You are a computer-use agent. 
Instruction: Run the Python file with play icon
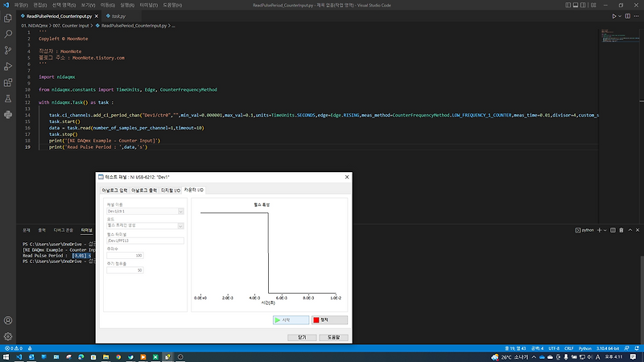pos(614,16)
